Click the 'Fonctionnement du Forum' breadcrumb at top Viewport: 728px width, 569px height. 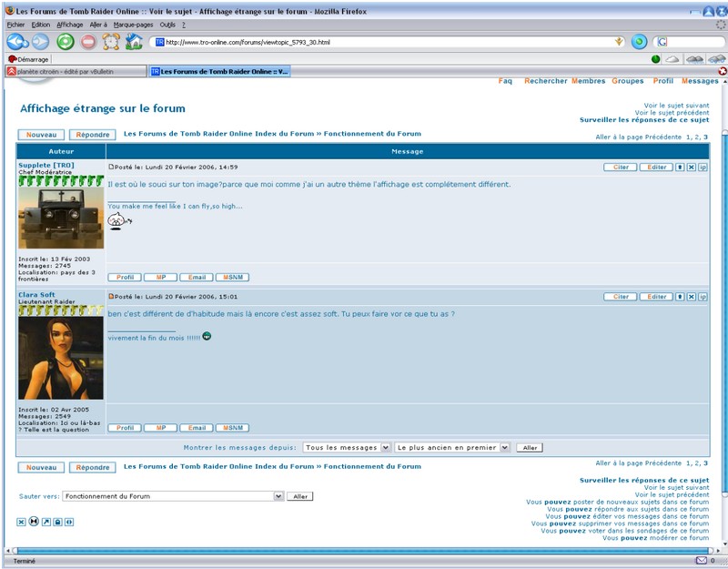[x=372, y=134]
